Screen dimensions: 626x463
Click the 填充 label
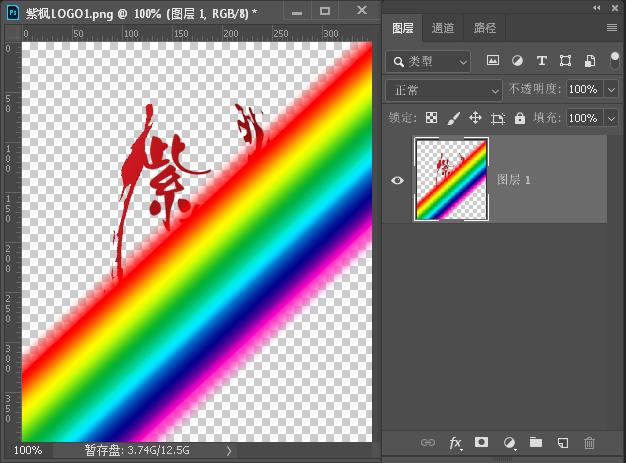click(547, 118)
